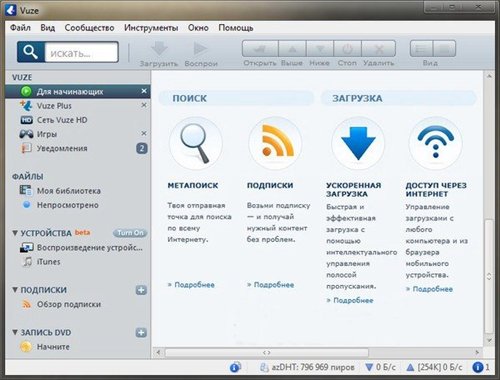Open the Окно menu
The width and height of the screenshot is (500, 380).
tap(198, 28)
